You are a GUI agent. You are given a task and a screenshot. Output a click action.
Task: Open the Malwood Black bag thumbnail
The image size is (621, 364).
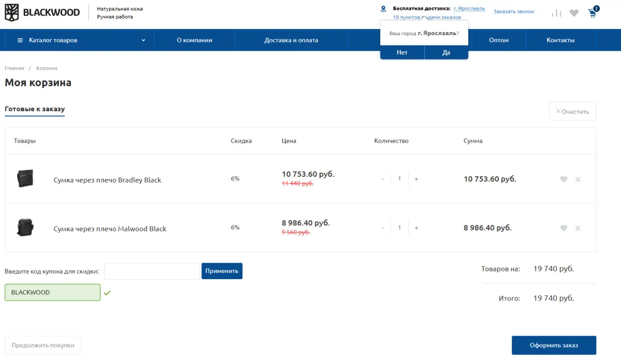click(25, 228)
